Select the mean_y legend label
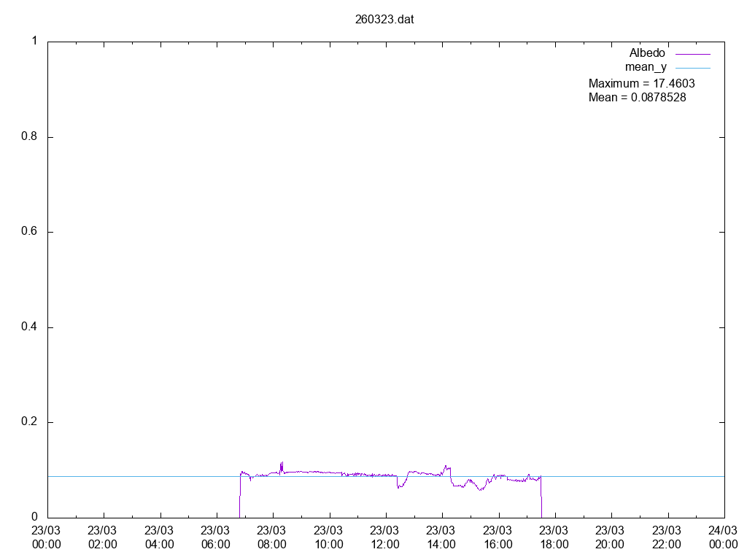 coord(646,67)
